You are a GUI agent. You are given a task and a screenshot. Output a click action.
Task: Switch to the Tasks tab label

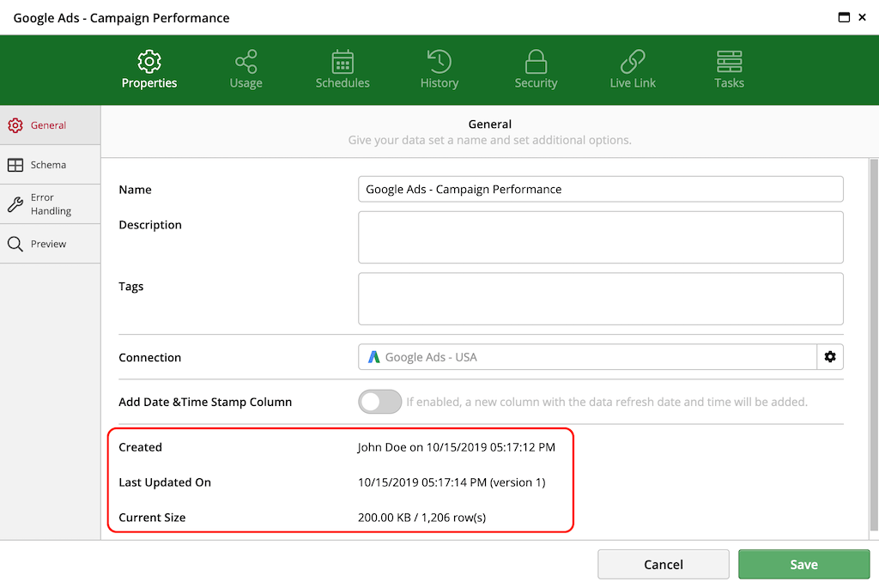730,83
